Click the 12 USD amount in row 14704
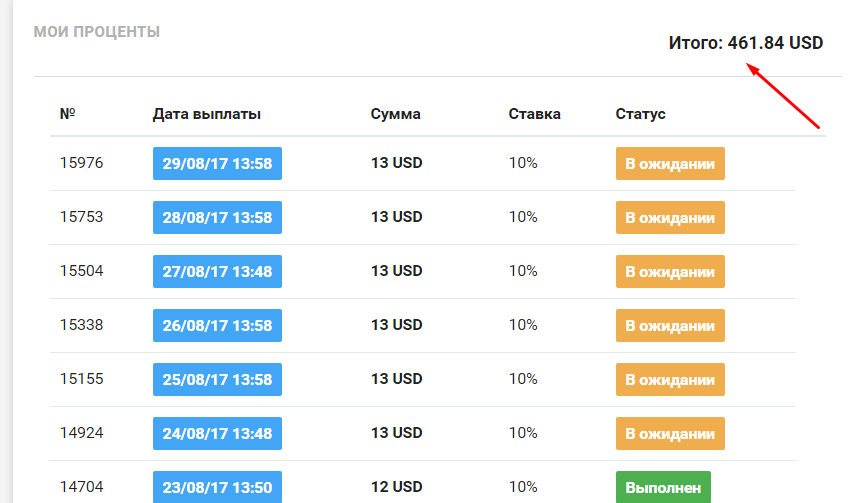The width and height of the screenshot is (860, 503). pos(396,487)
